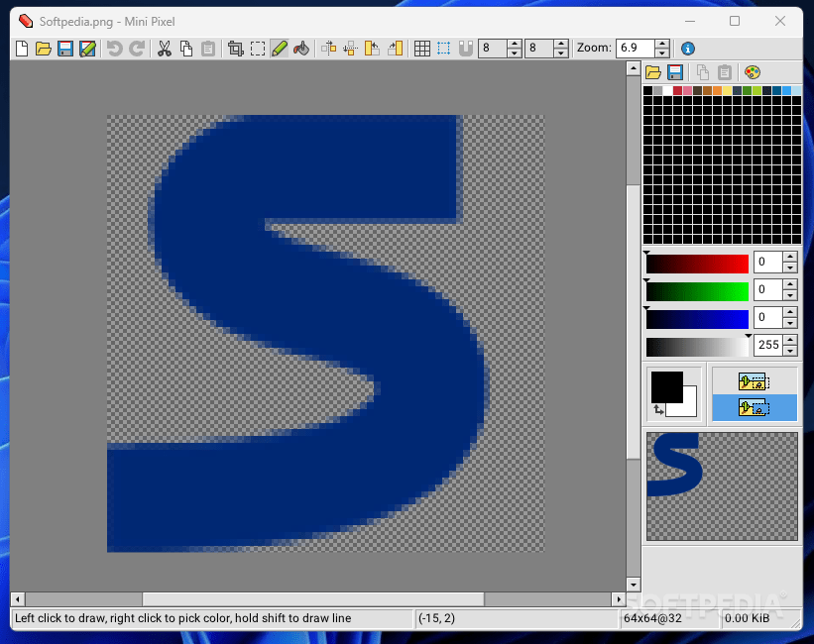
Task: Click the grayscale alpha slider
Action: pyautogui.click(x=697, y=347)
